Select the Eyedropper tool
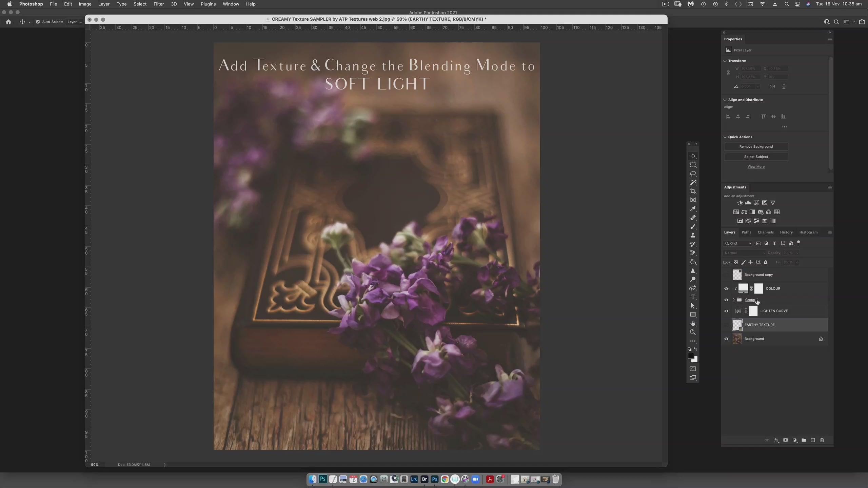This screenshot has height=488, width=868. (x=693, y=209)
